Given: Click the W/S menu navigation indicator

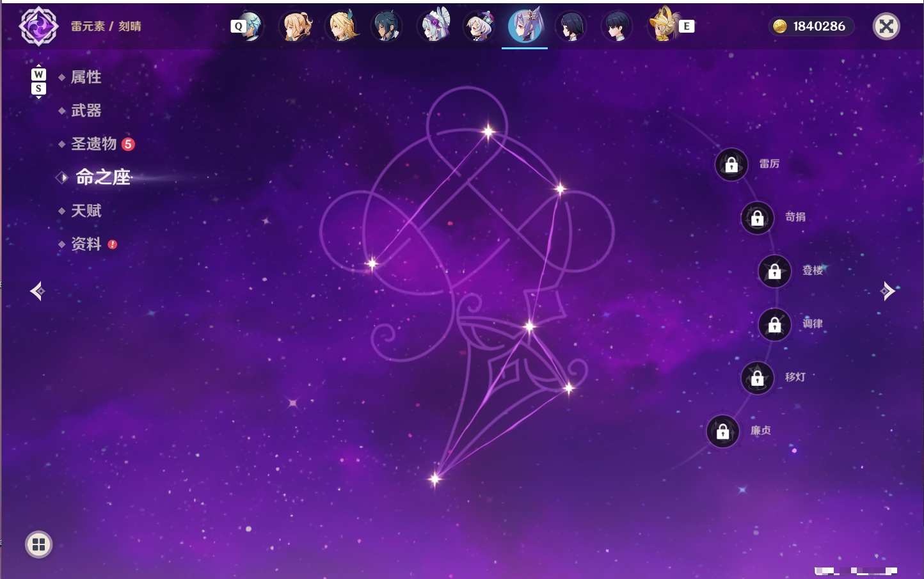Looking at the screenshot, I should (38, 81).
